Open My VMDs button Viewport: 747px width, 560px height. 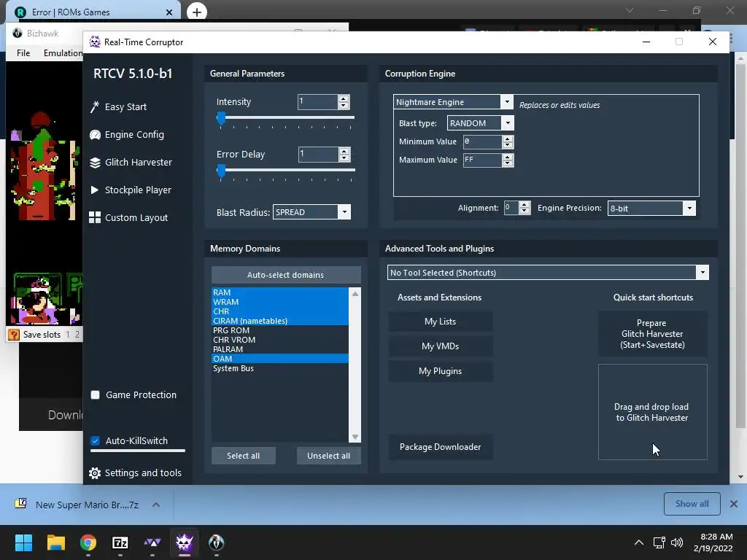click(x=441, y=346)
